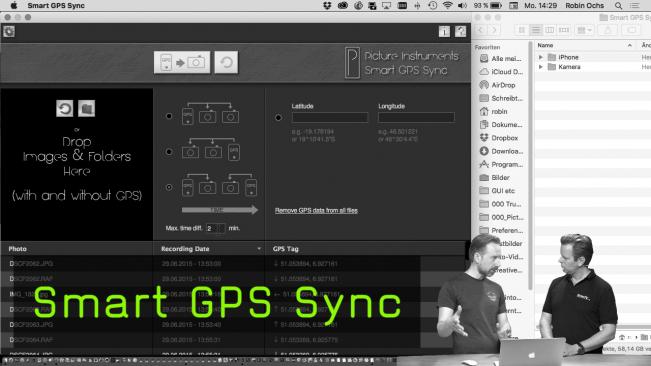Select the first sync mode radio button

click(169, 116)
